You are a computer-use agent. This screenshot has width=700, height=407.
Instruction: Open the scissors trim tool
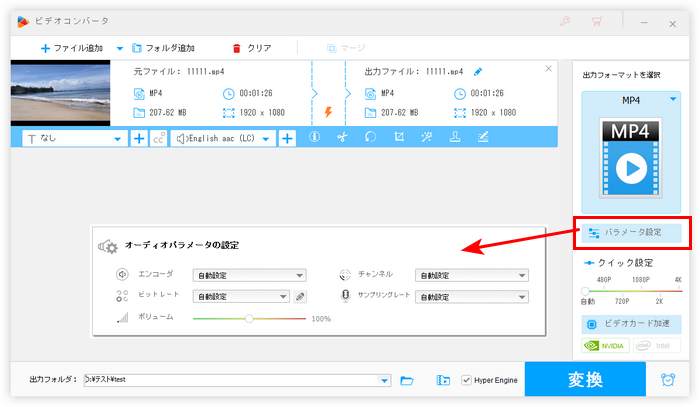coord(342,137)
